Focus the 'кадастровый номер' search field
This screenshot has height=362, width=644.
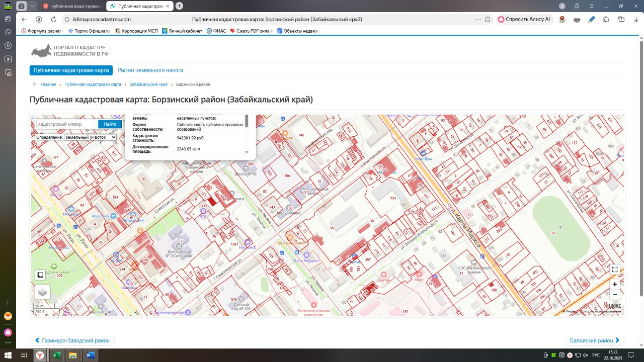(66, 124)
